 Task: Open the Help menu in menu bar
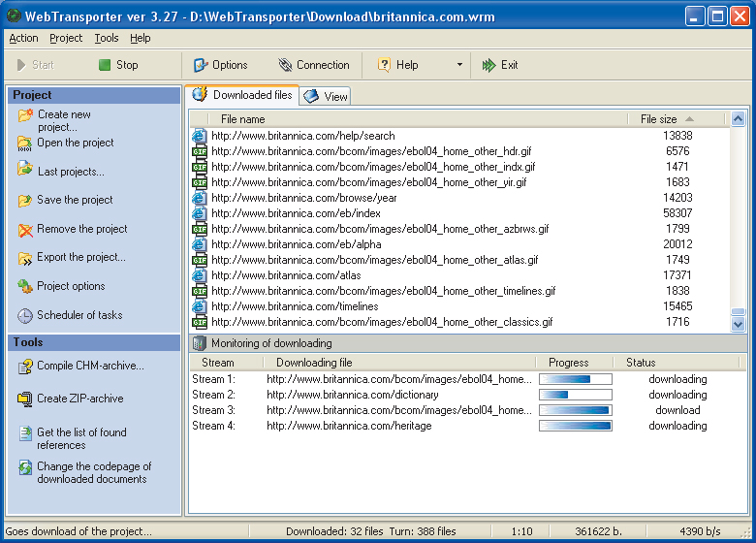point(141,38)
